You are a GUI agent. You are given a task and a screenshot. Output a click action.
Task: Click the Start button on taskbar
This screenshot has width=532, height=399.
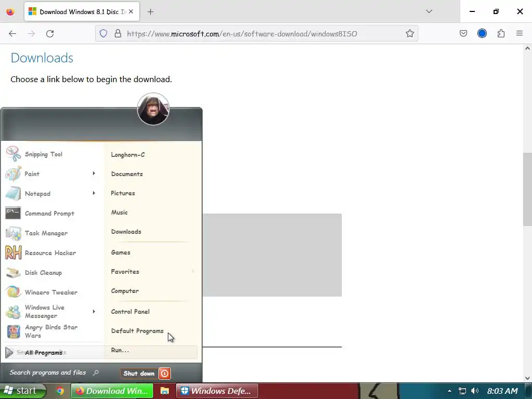coord(23,391)
